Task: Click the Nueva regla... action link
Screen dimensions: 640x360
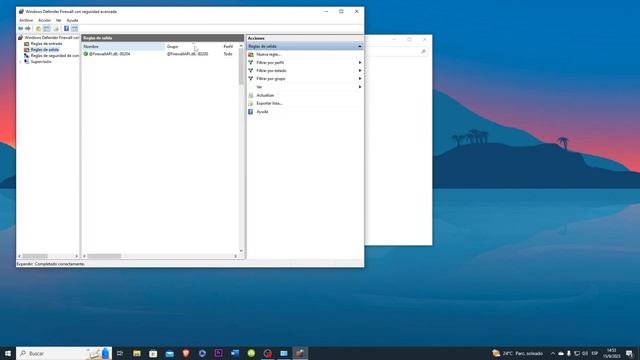Action: (268, 54)
